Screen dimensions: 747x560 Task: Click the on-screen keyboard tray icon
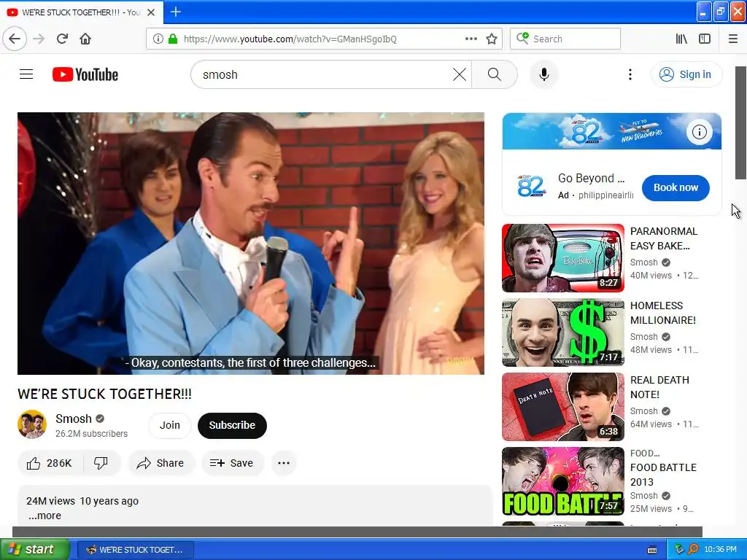point(652,550)
